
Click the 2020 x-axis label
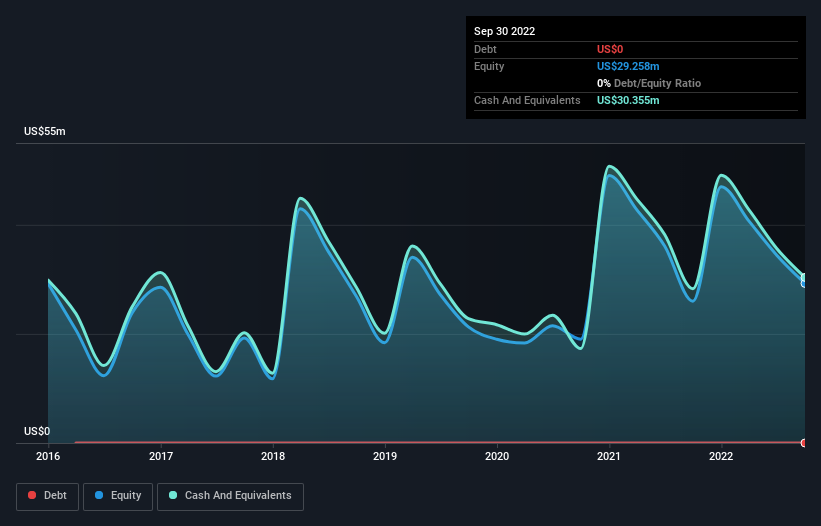(x=497, y=456)
